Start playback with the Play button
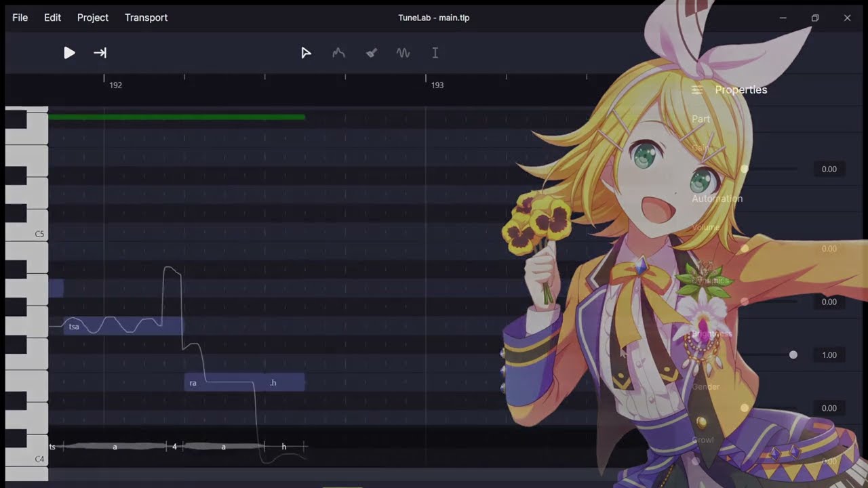 tap(69, 53)
